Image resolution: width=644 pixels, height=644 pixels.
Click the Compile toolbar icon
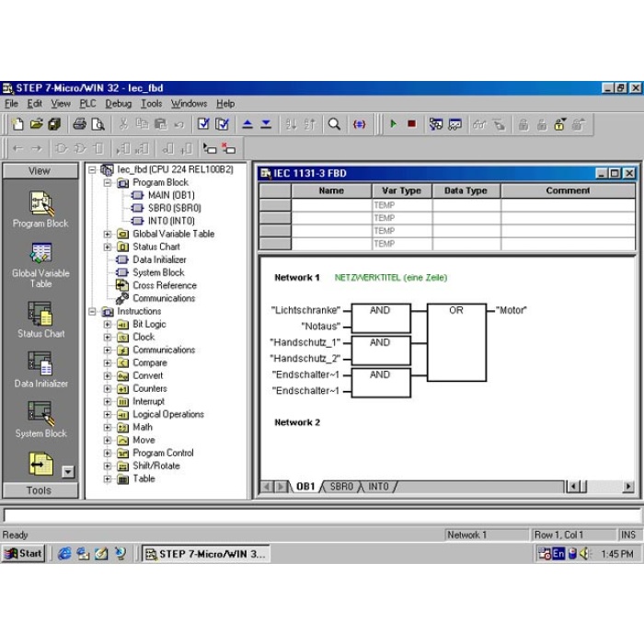tap(203, 124)
